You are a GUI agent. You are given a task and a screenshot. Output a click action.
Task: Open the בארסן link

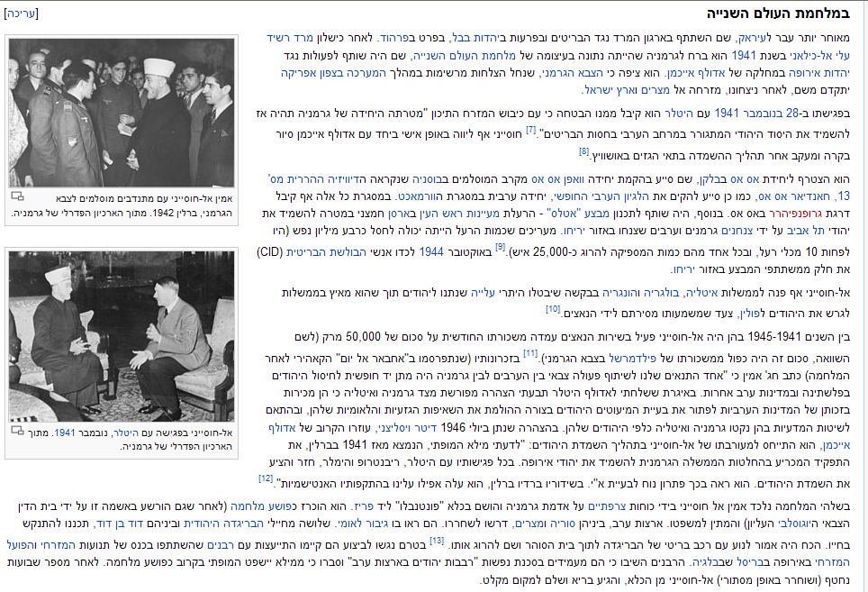point(400,214)
